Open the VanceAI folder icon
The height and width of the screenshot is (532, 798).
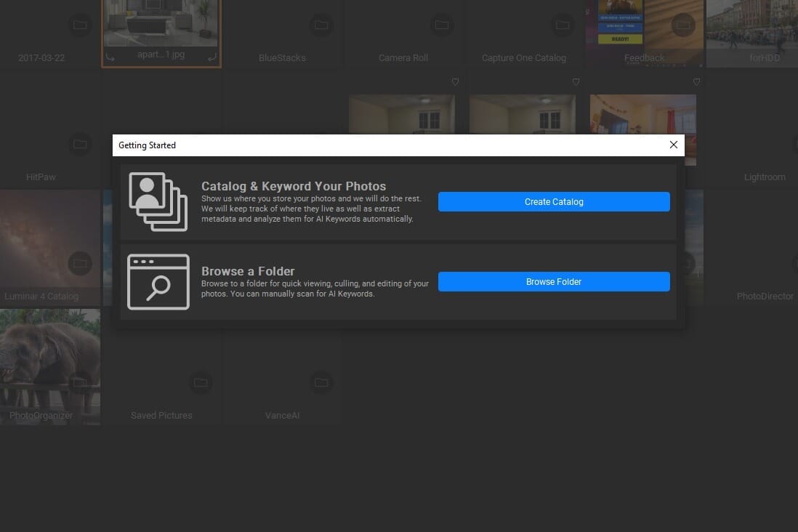click(x=321, y=382)
